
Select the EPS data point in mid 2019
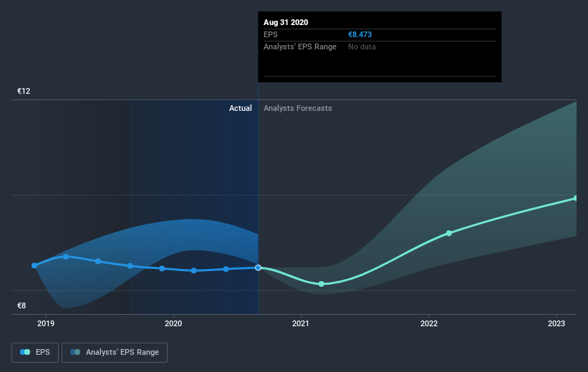pyautogui.click(x=98, y=261)
